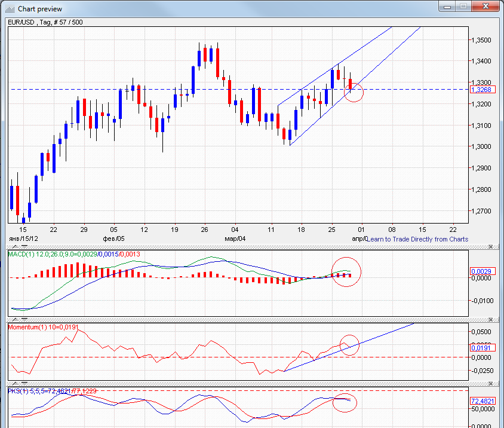The height and width of the screenshot is (428, 504).
Task: Maximize the Chart preview window
Action: 463,7
